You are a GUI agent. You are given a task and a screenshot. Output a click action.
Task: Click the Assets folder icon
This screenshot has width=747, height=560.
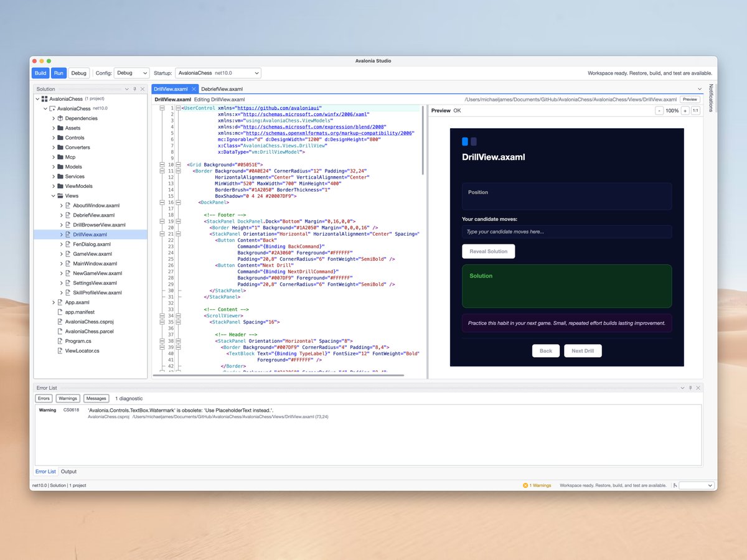coord(60,128)
